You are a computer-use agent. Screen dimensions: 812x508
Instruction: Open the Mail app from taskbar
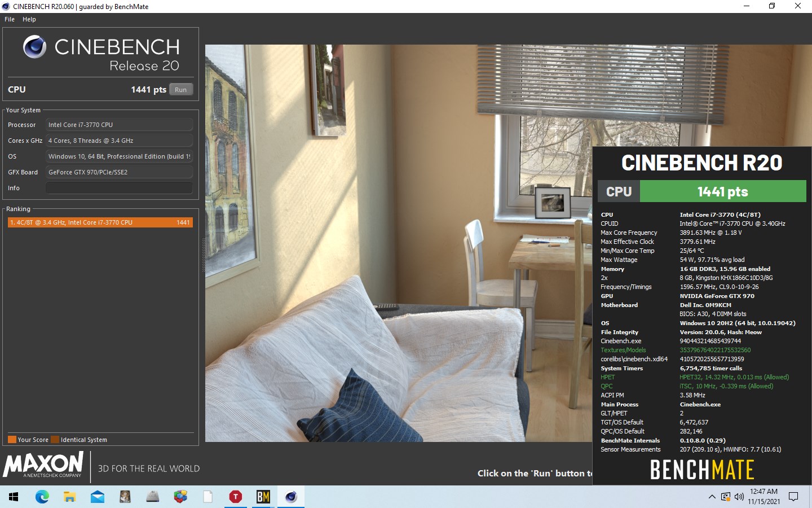97,497
